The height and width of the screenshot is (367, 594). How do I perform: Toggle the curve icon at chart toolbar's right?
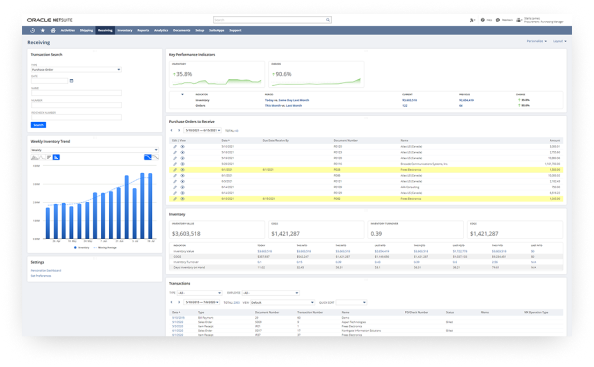(x=155, y=157)
